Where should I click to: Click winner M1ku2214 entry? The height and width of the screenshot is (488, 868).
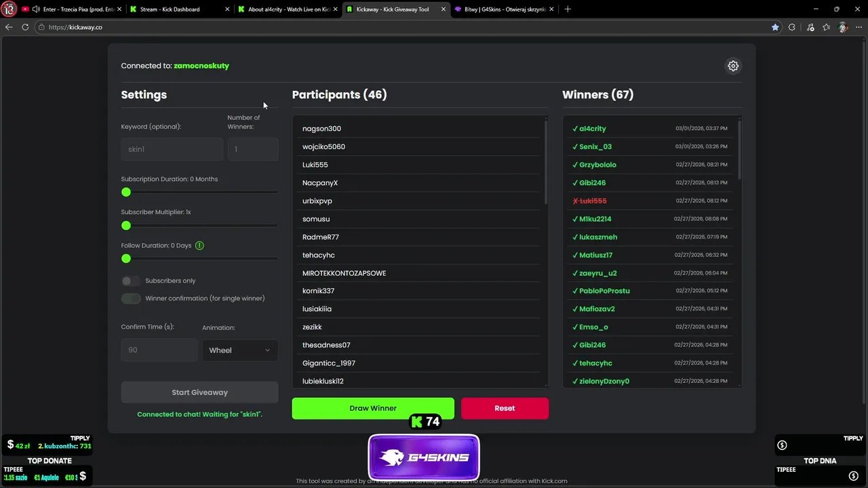(x=650, y=219)
